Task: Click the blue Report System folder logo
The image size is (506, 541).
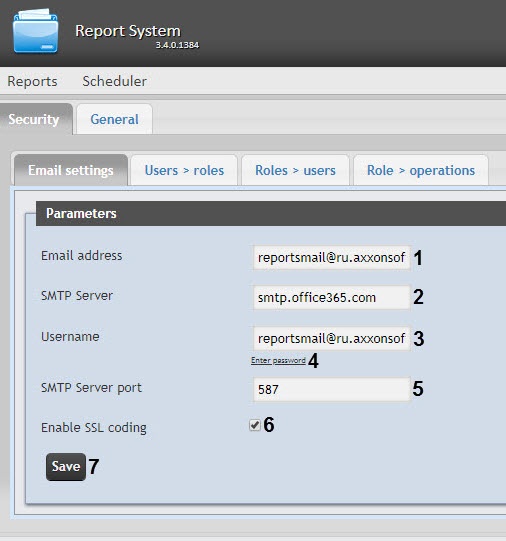Action: [x=36, y=31]
